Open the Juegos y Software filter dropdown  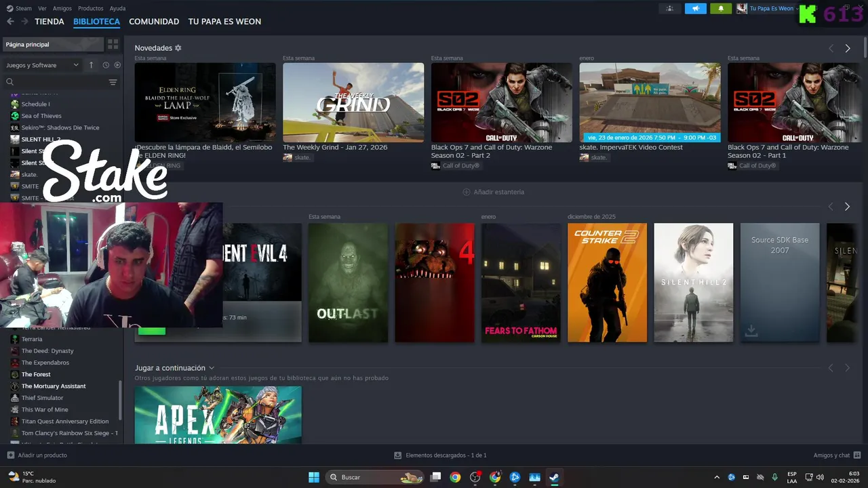[x=42, y=65]
